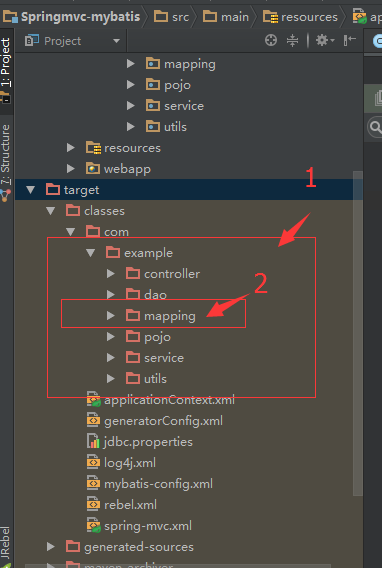Select the classes folder row
This screenshot has width=382, height=568.
[189, 211]
